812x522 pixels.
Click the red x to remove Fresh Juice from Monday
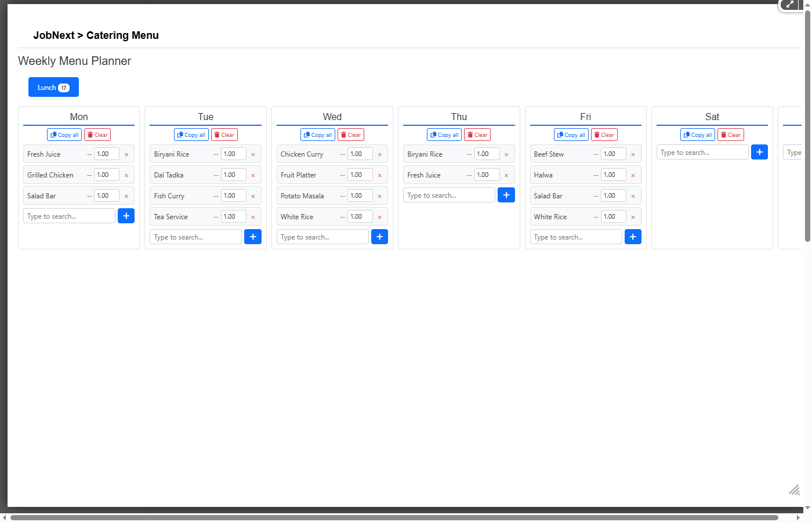[x=126, y=154]
